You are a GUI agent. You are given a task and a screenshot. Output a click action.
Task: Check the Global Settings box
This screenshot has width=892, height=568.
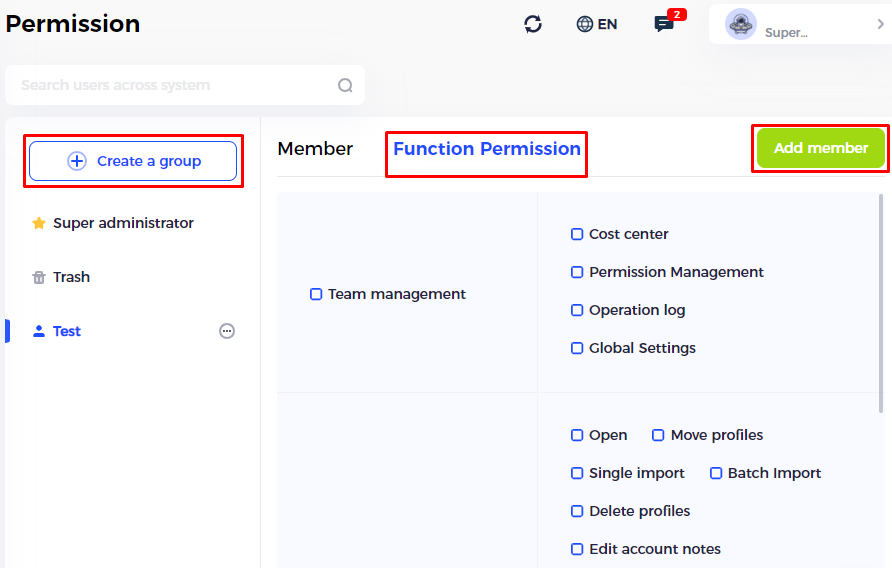[577, 348]
